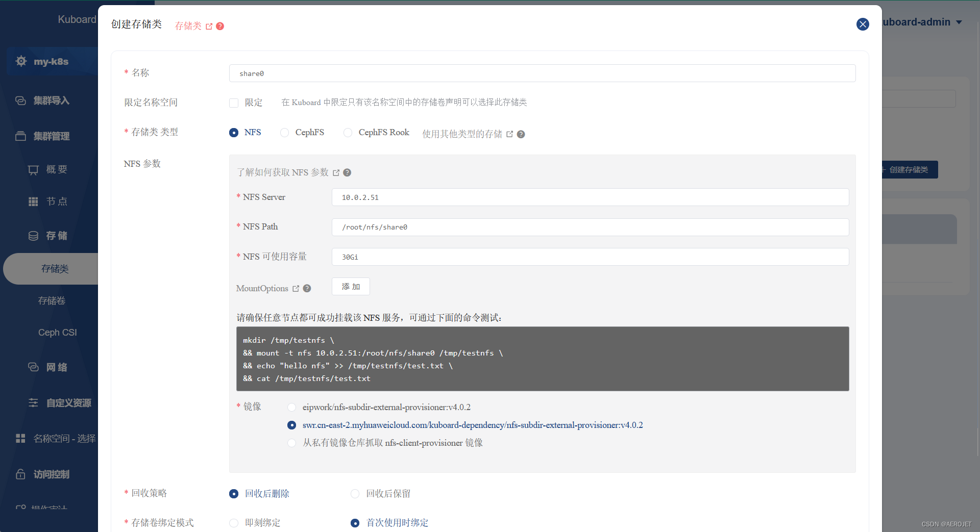Viewport: 980px width, 532px height.
Task: Click 创建存储类 button behind dialog
Action: click(x=909, y=170)
